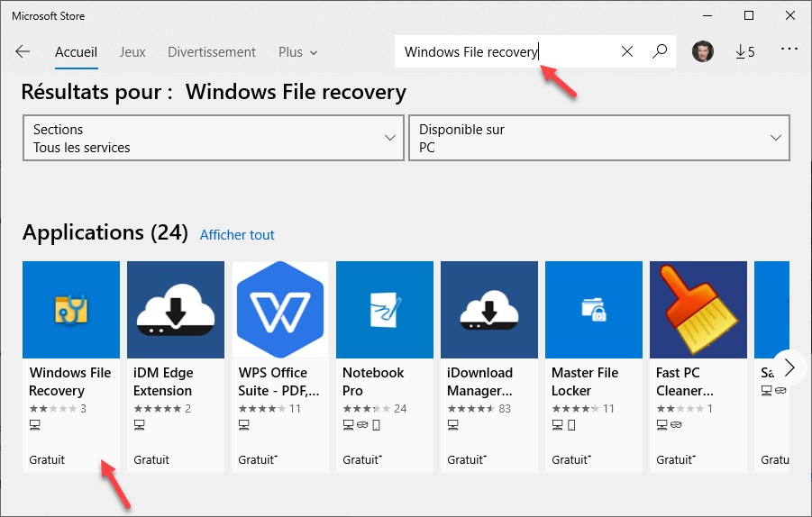Open the three-dots more options menu
This screenshot has height=517, width=812.
(x=789, y=50)
